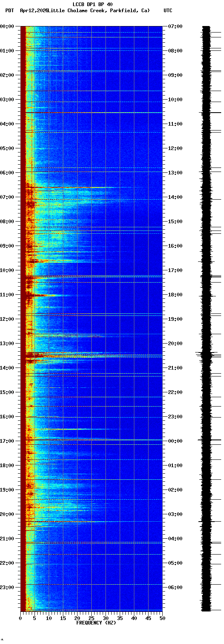Click the 00:00 PDT time label
This screenshot has width=224, height=644.
(7, 26)
